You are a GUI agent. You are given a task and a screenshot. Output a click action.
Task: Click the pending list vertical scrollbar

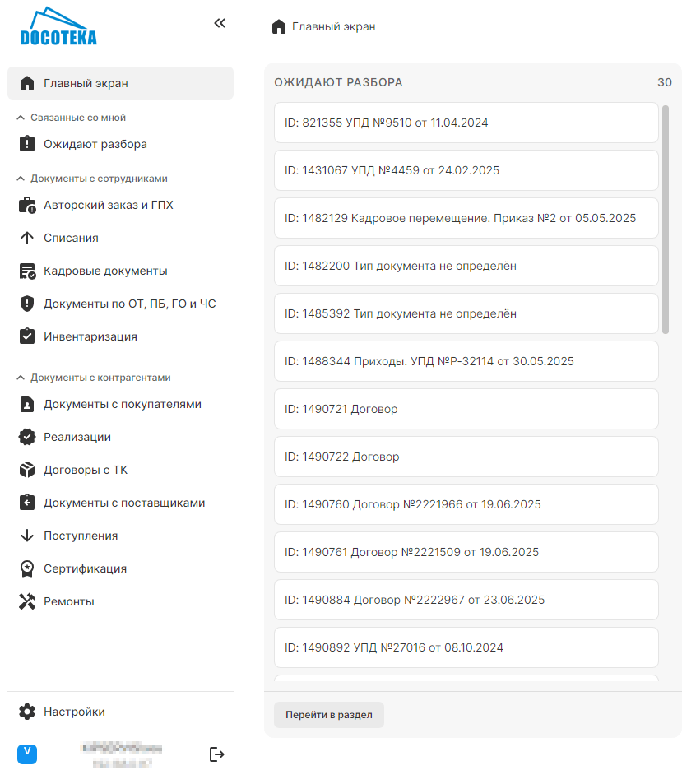[666, 219]
